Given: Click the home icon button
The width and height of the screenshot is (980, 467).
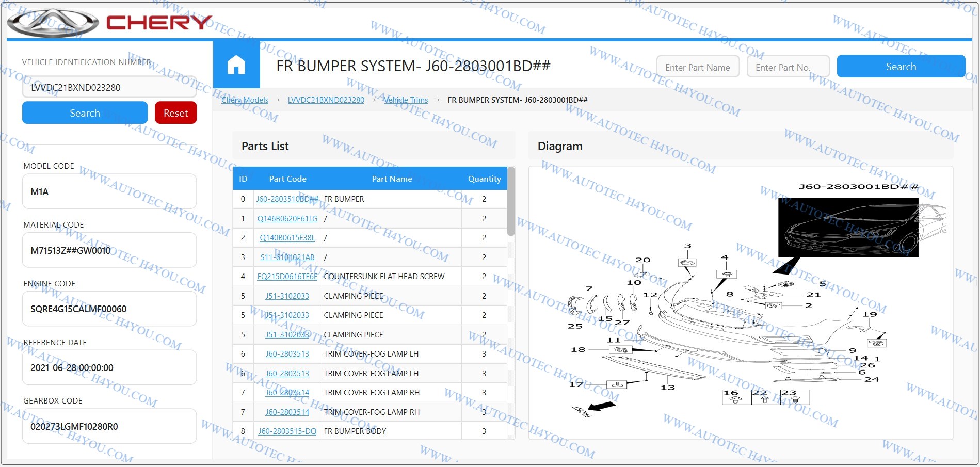Looking at the screenshot, I should pyautogui.click(x=236, y=65).
